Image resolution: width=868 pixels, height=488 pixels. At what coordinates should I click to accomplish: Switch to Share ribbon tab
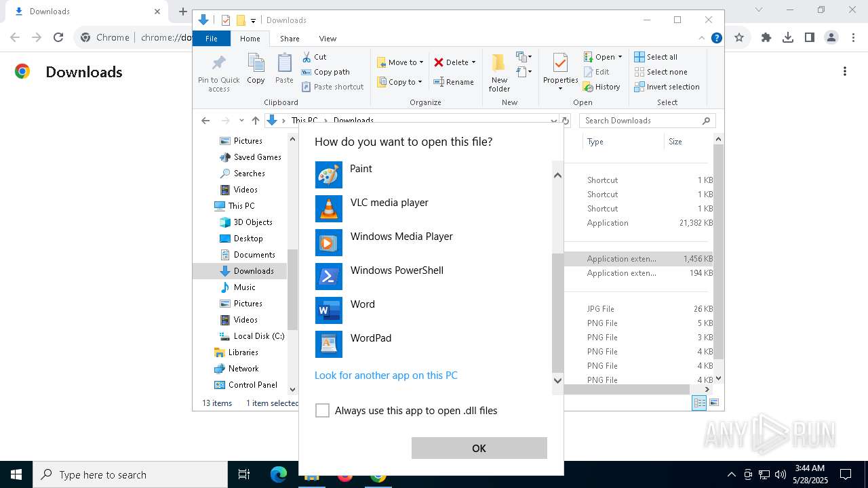point(290,39)
